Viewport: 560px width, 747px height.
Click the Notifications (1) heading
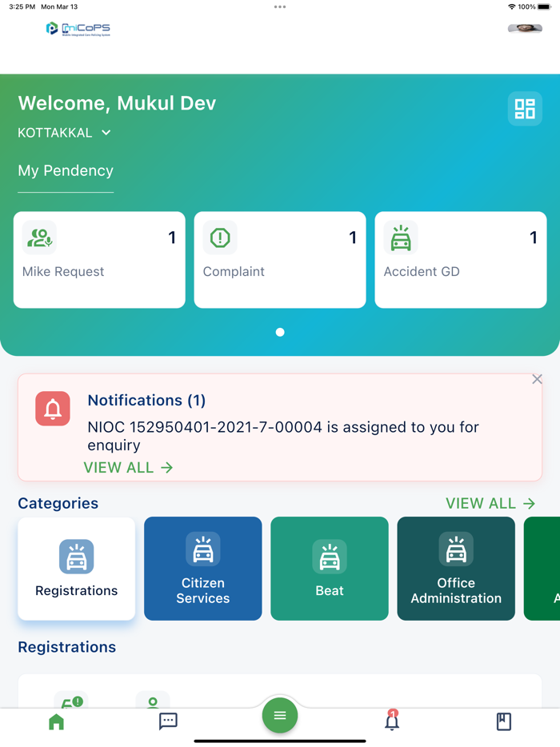point(146,400)
